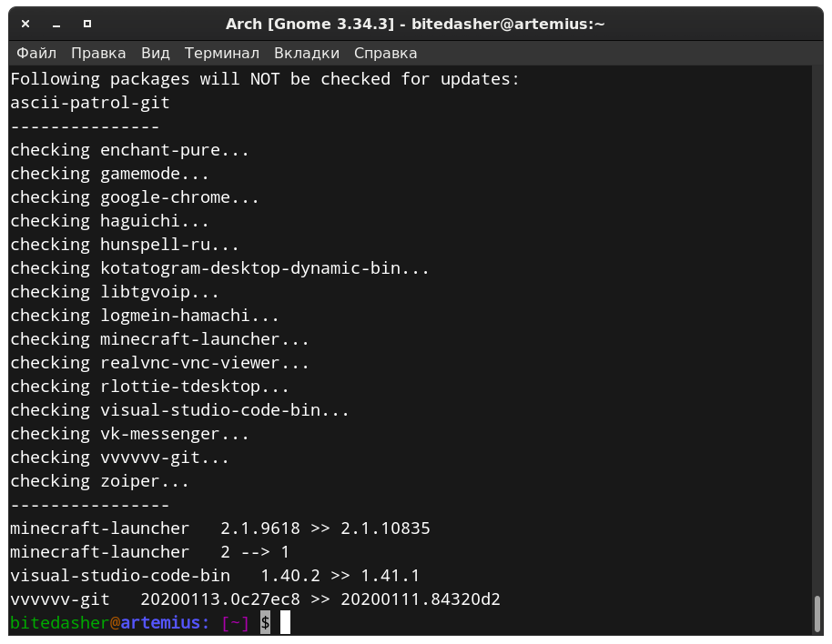Click the 'checking zoiper...' line

[100, 481]
